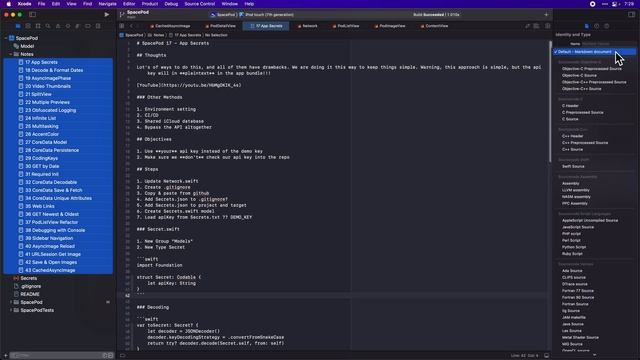Open the Breakpoint navigator icon
The width and height of the screenshot is (640, 360).
click(x=88, y=26)
